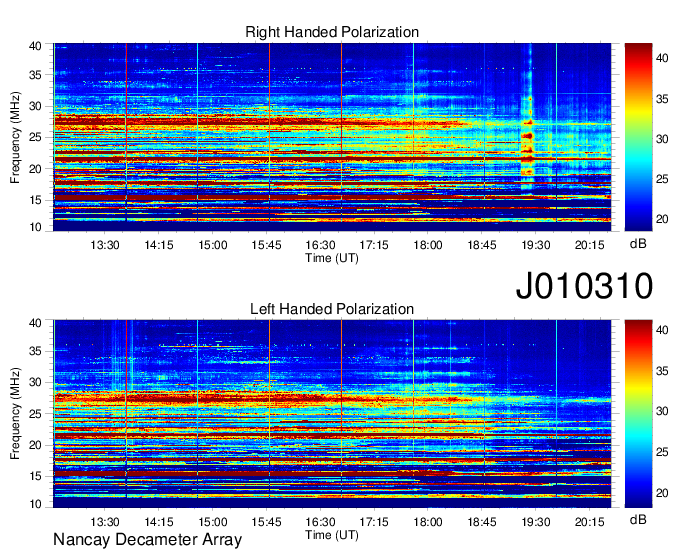This screenshot has height=552, width=680.
Task: Click the 25 dB value on top colorbar
Action: pyautogui.click(x=662, y=179)
